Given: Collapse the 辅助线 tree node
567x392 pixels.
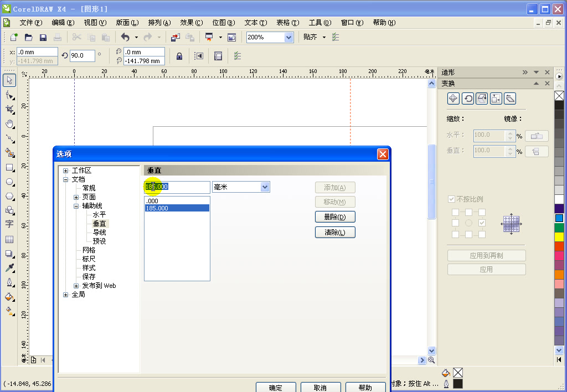Looking at the screenshot, I should click(x=76, y=206).
